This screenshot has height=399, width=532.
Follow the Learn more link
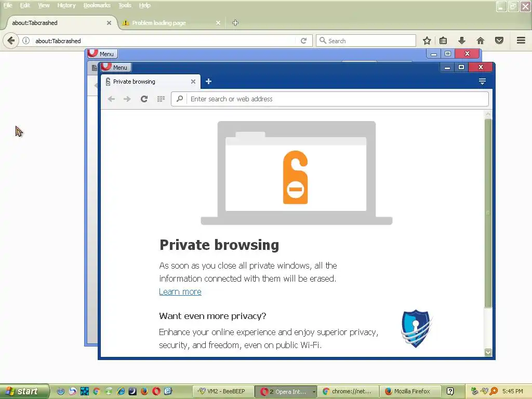tap(180, 292)
